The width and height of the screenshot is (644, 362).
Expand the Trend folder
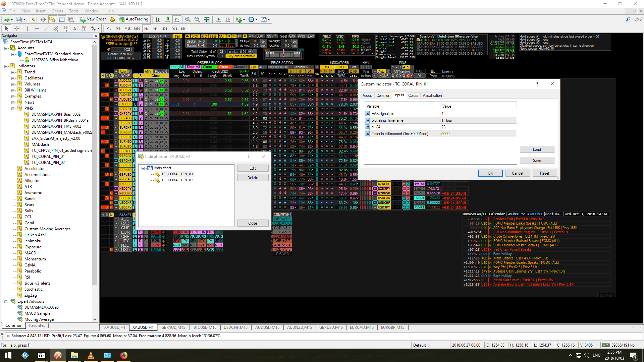pos(13,72)
